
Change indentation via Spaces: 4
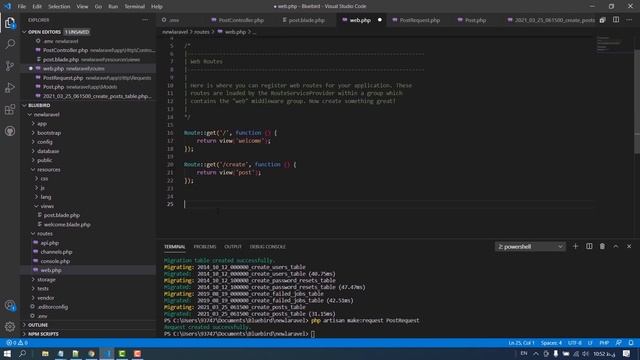551,343
